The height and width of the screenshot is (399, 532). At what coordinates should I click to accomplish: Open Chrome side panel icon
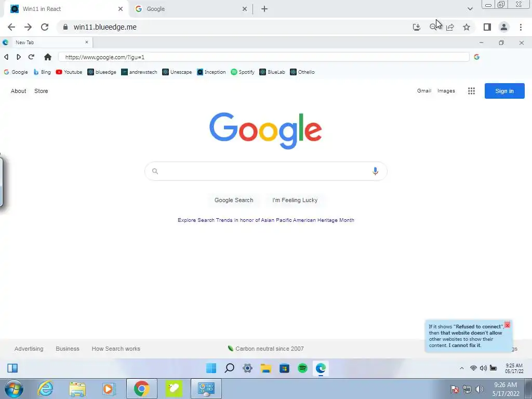pyautogui.click(x=487, y=27)
